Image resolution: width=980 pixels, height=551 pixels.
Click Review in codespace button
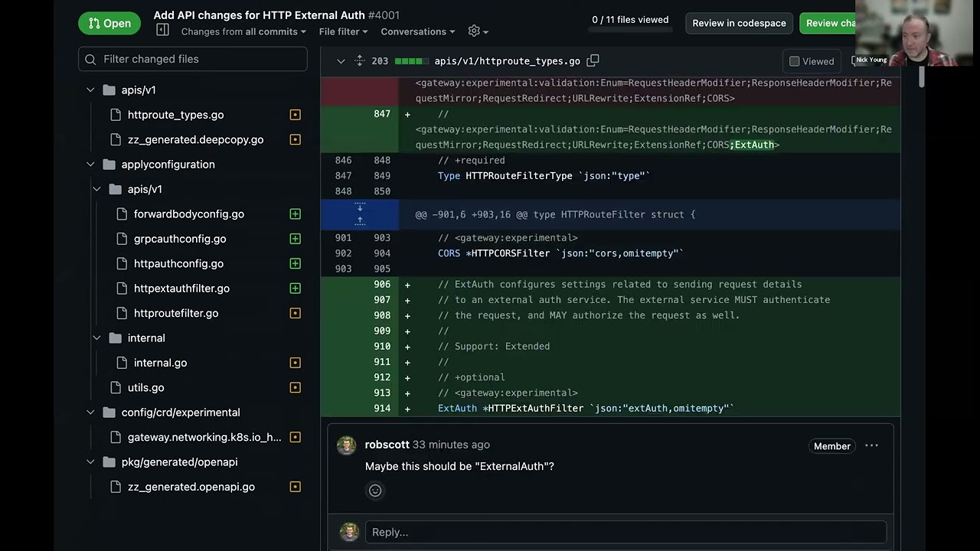[x=739, y=23]
